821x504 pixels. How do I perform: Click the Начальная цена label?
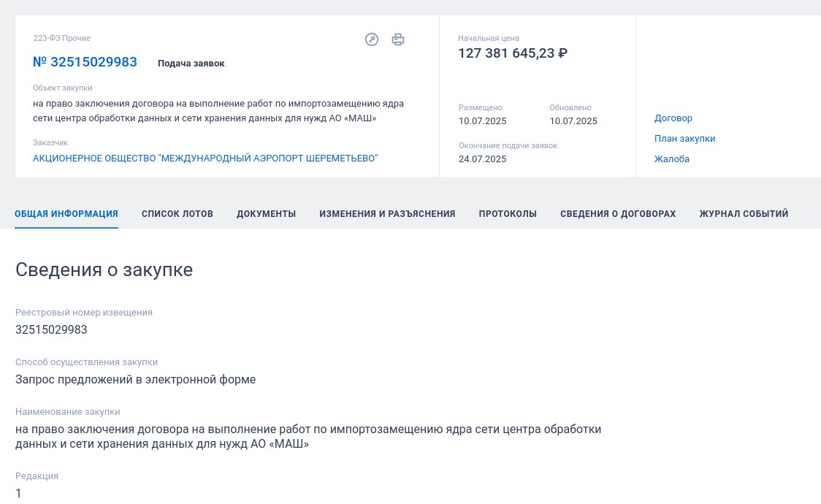coord(489,38)
